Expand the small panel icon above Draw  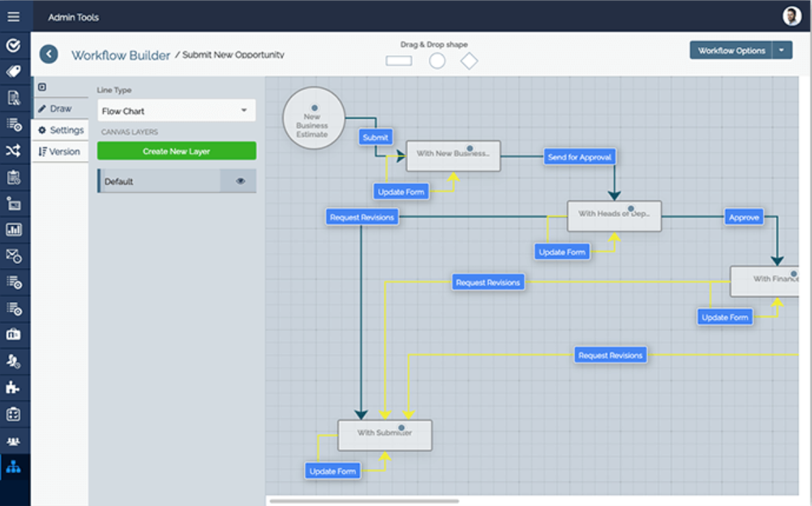42,87
